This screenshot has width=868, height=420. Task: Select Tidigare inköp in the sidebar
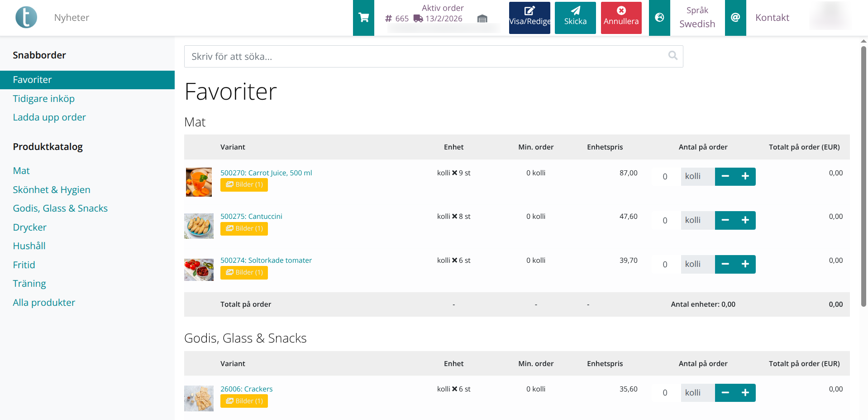(x=44, y=99)
